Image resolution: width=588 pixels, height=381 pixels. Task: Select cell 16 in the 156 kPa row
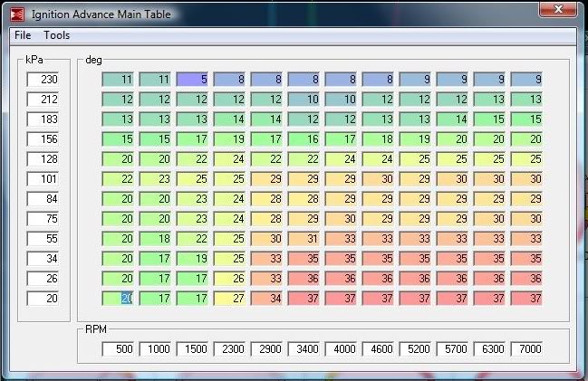point(304,139)
